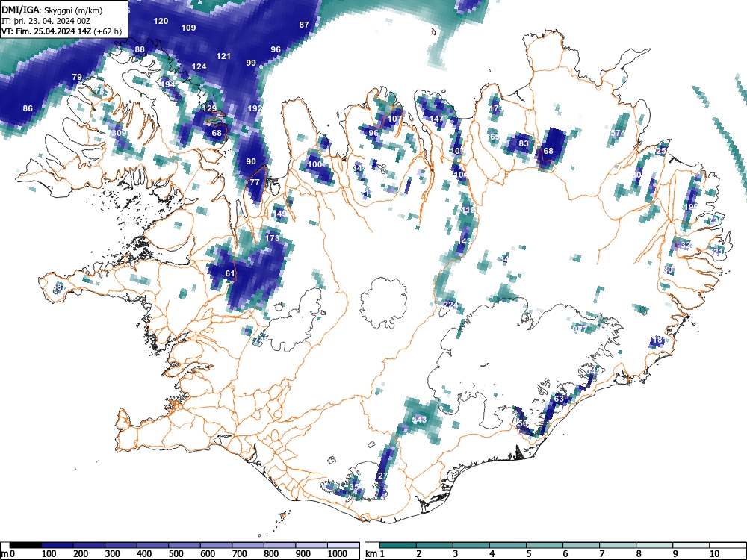Viewport: 747px width, 560px height.
Task: Select the dark navy swatch right of the 100 label
Action: coord(58,545)
